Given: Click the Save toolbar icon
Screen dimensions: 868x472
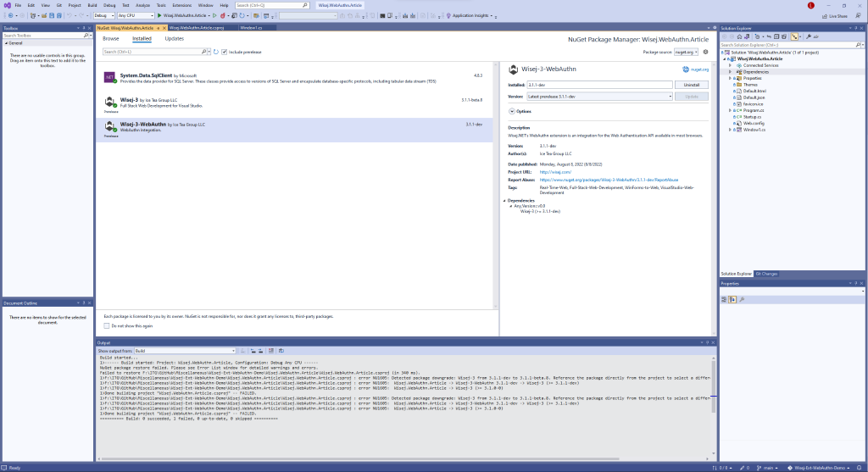Looking at the screenshot, I should (x=52, y=15).
